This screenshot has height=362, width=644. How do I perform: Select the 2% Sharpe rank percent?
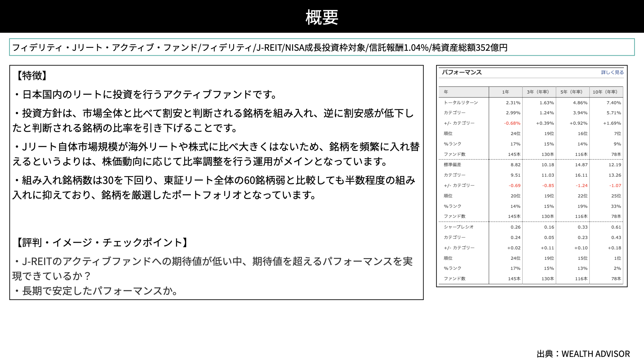point(618,268)
